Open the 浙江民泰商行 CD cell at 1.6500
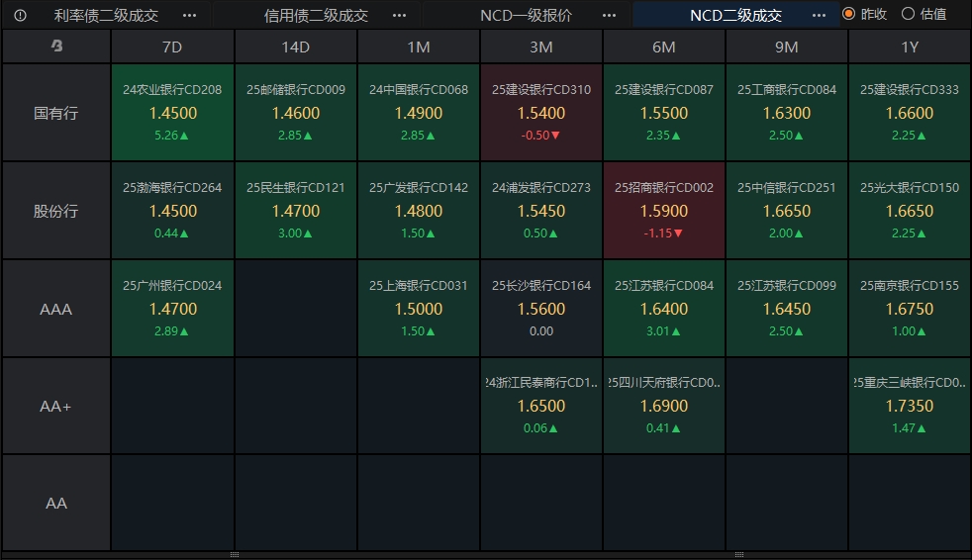 (541, 406)
